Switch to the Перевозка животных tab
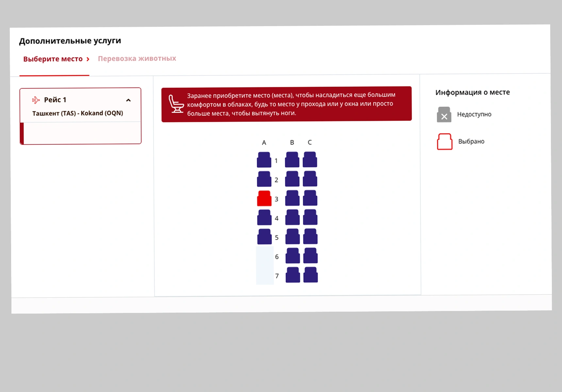The width and height of the screenshot is (562, 392). pos(137,58)
